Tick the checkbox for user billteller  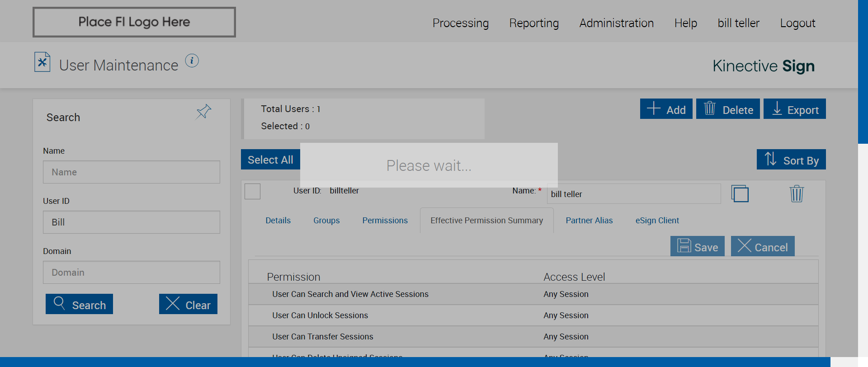tap(252, 191)
